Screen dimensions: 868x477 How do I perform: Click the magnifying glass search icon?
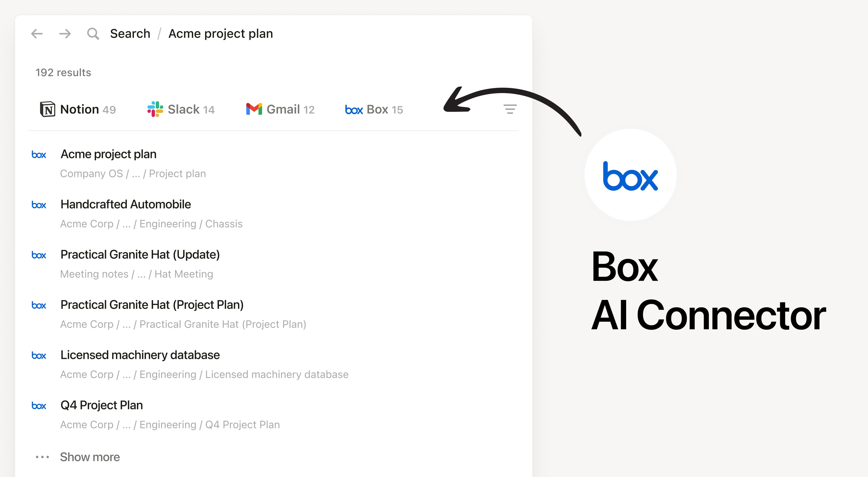click(x=93, y=34)
